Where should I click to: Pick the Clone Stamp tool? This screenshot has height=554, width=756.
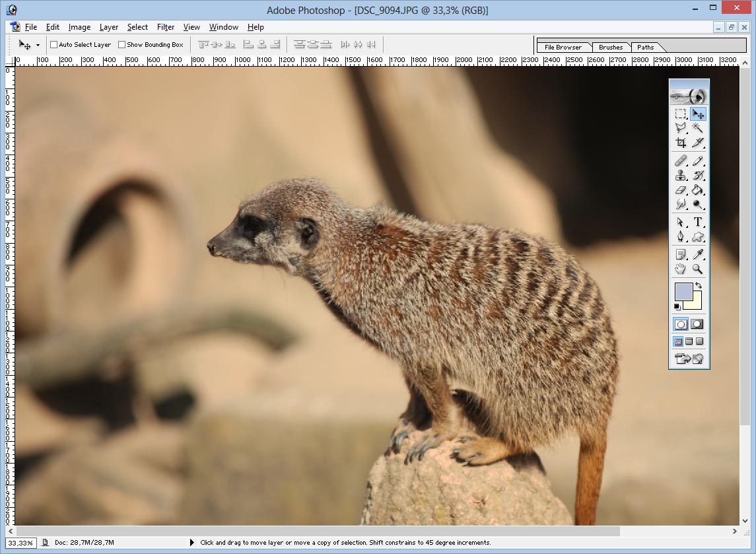pos(681,176)
